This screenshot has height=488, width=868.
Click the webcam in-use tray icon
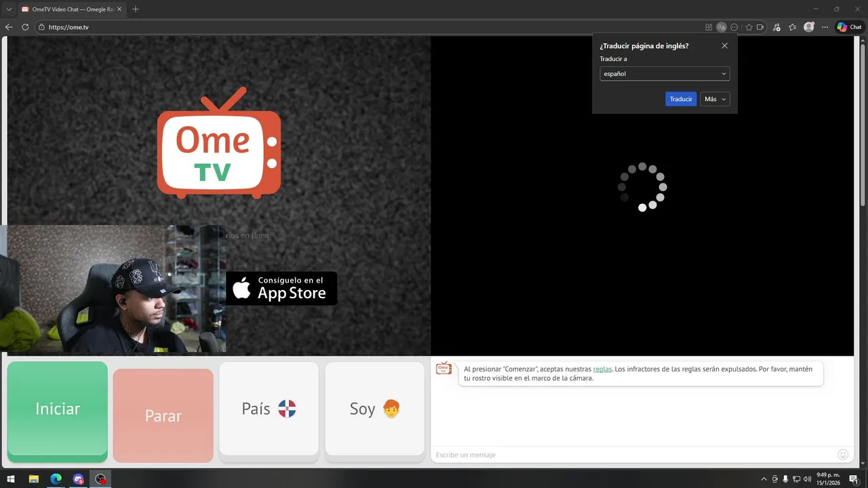coord(775,479)
